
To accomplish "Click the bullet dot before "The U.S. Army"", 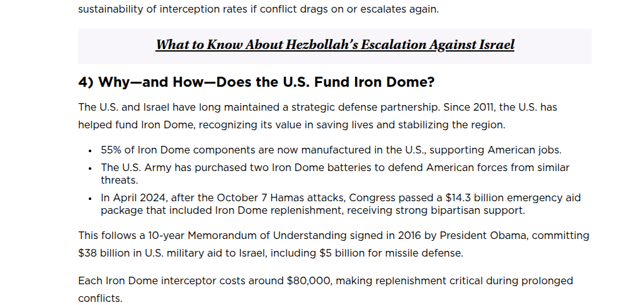I will click(x=90, y=169).
